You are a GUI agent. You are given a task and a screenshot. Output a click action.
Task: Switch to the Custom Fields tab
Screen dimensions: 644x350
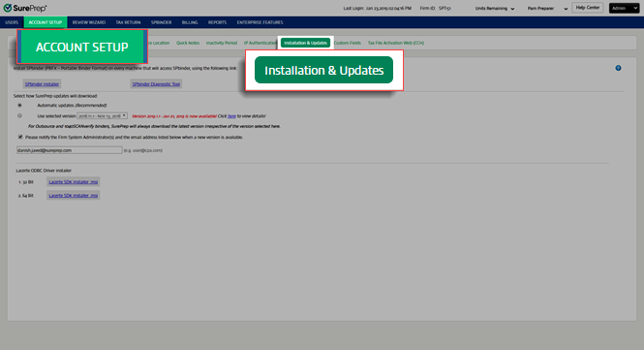pos(348,43)
